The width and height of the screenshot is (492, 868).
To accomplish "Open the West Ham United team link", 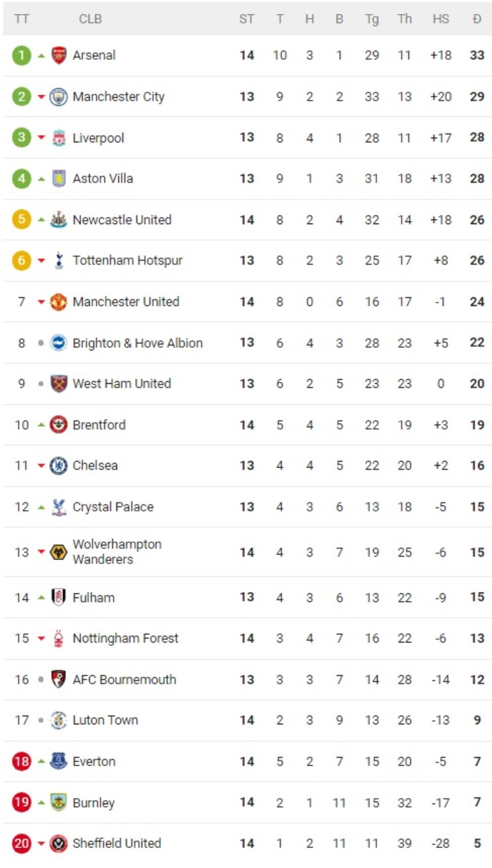I will pos(122,384).
